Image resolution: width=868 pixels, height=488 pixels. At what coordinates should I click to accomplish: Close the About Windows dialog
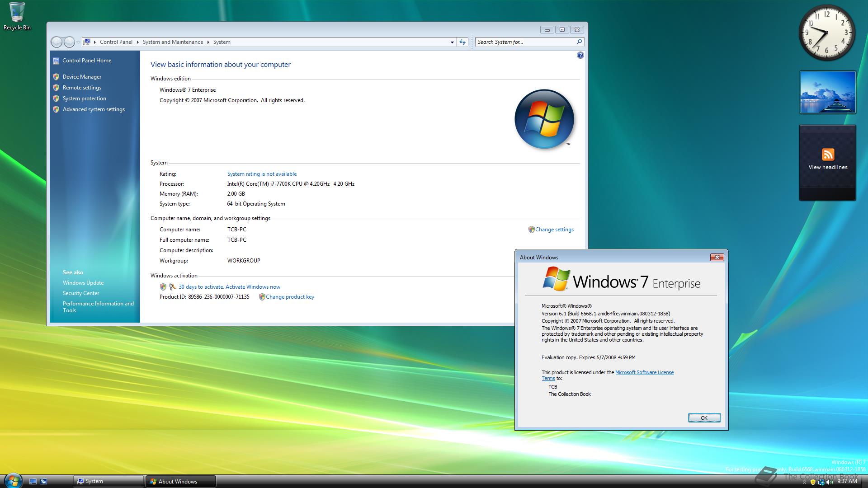[717, 257]
